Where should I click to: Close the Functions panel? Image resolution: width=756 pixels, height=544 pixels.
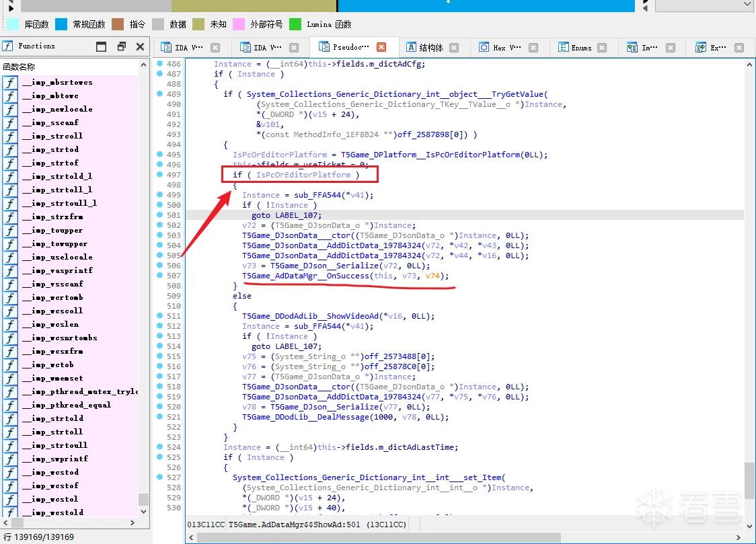pyautogui.click(x=141, y=46)
